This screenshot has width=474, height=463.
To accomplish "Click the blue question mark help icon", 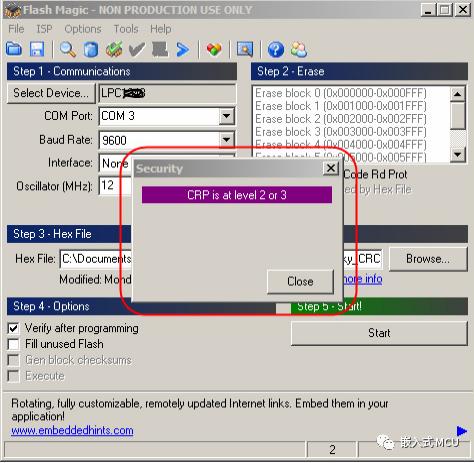I will [276, 50].
